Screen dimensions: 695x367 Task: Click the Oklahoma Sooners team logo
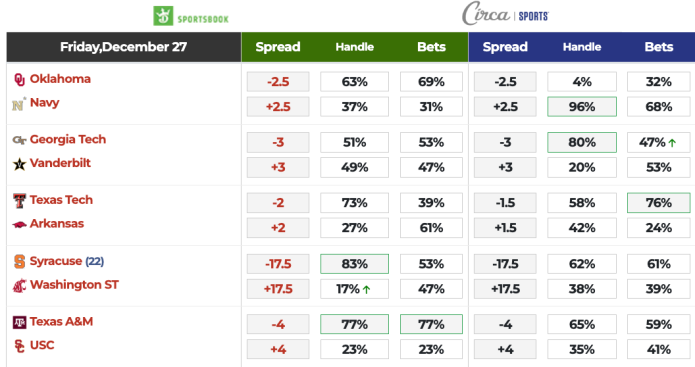click(19, 79)
